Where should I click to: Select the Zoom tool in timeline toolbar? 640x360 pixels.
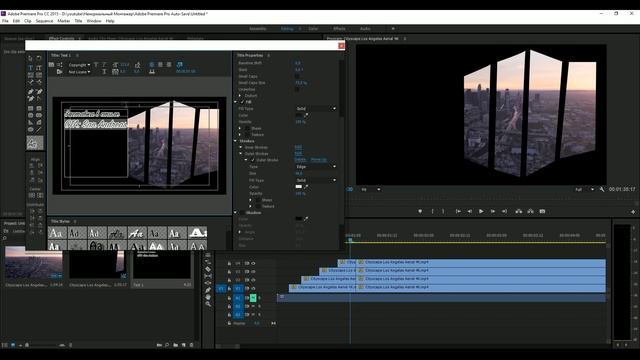pyautogui.click(x=208, y=304)
